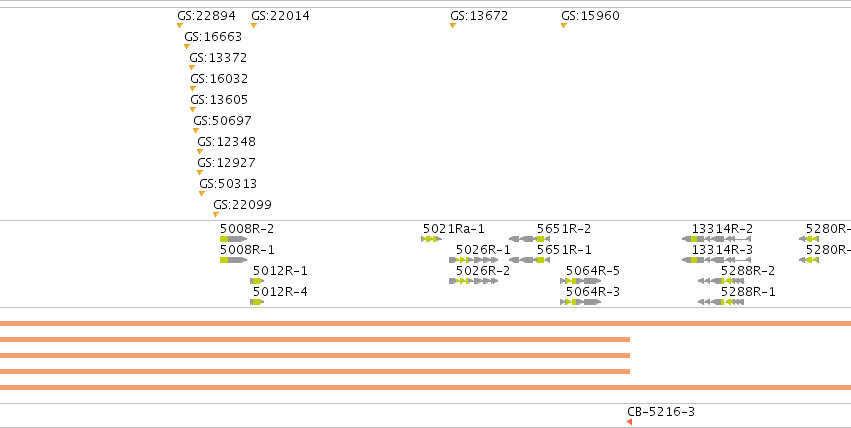Viewport: 851px width, 428px height.
Task: Click the topmost full-width orange span bar
Action: pos(426,324)
